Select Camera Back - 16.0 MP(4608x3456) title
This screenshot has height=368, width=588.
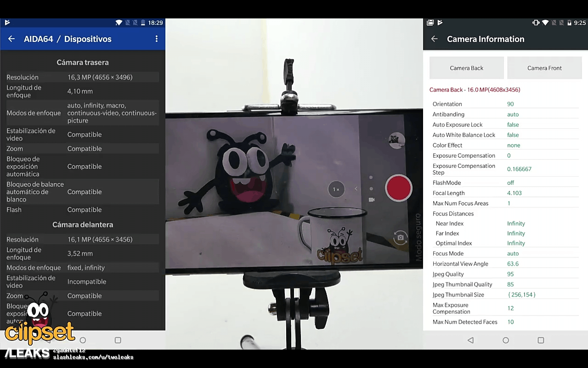pos(475,90)
